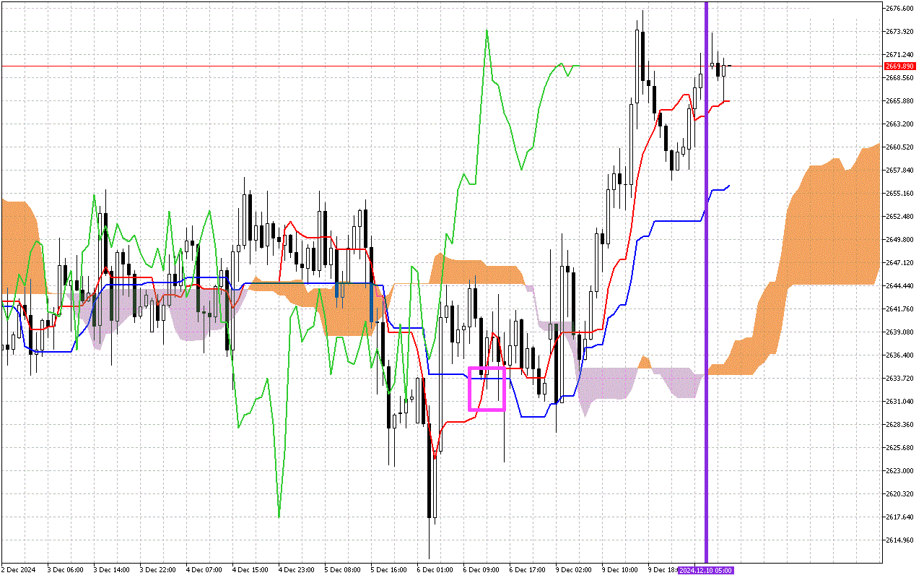Viewport: 924px width, 578px height.
Task: Select the 3 Dec 06:00 time label
Action: (x=65, y=570)
